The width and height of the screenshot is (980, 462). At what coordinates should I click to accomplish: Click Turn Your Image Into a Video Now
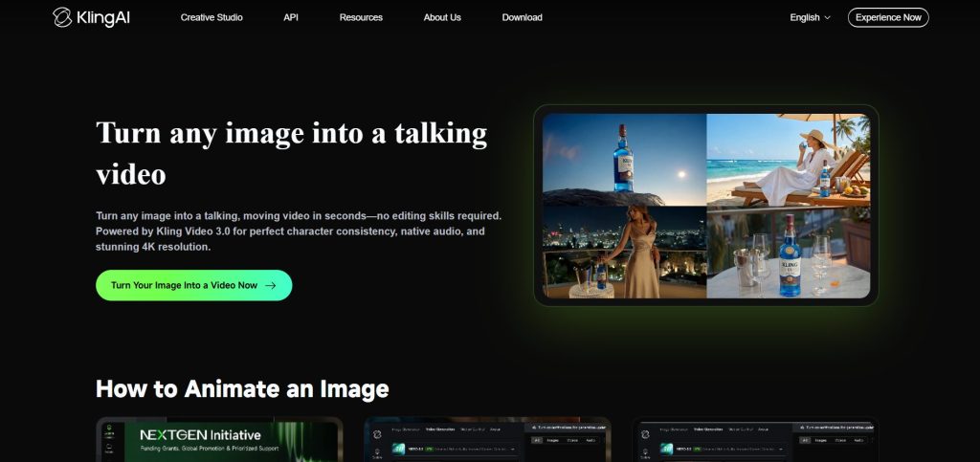point(193,285)
